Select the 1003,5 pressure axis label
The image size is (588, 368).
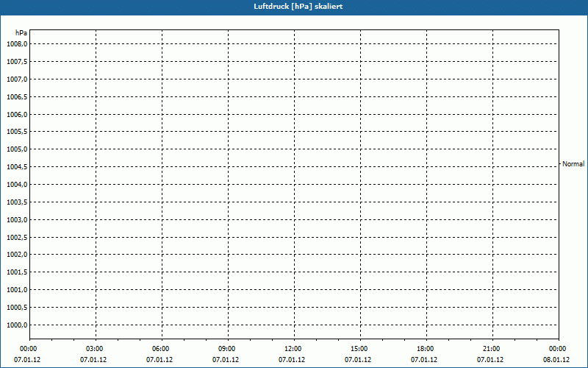17,202
